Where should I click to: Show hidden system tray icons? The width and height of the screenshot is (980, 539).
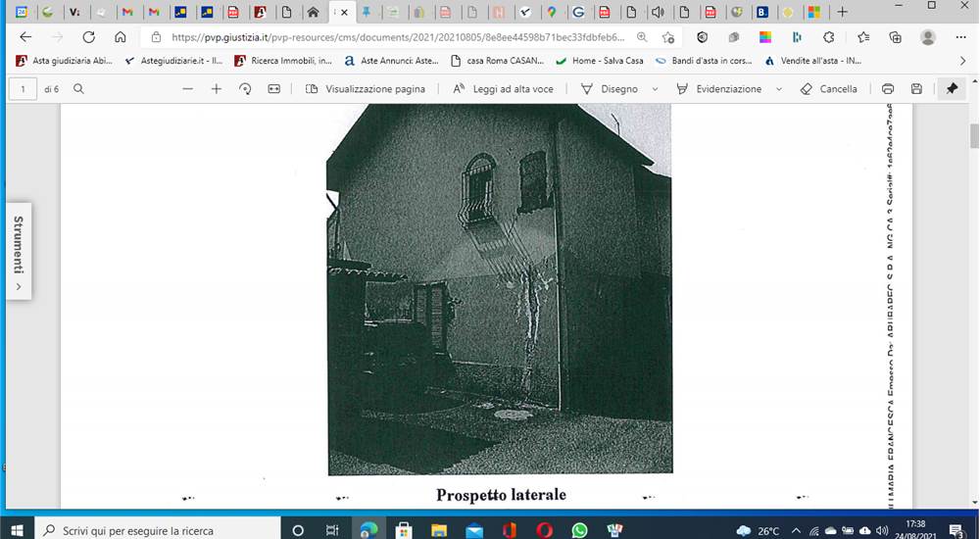pyautogui.click(x=796, y=531)
